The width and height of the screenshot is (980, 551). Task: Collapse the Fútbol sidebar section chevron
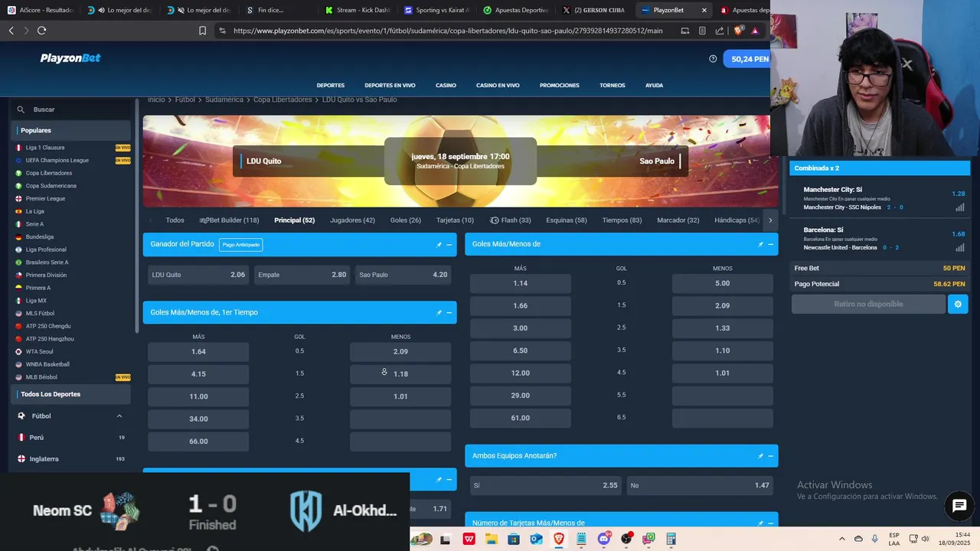[x=119, y=416]
